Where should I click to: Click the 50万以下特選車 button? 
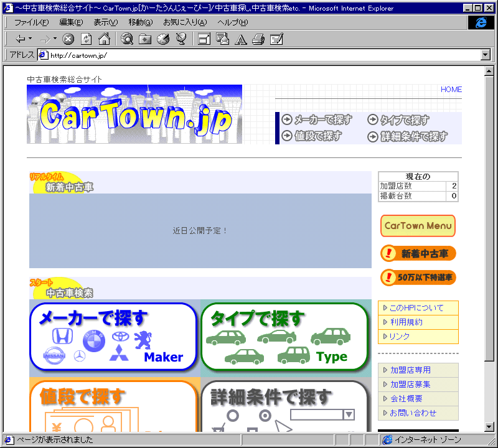point(418,278)
